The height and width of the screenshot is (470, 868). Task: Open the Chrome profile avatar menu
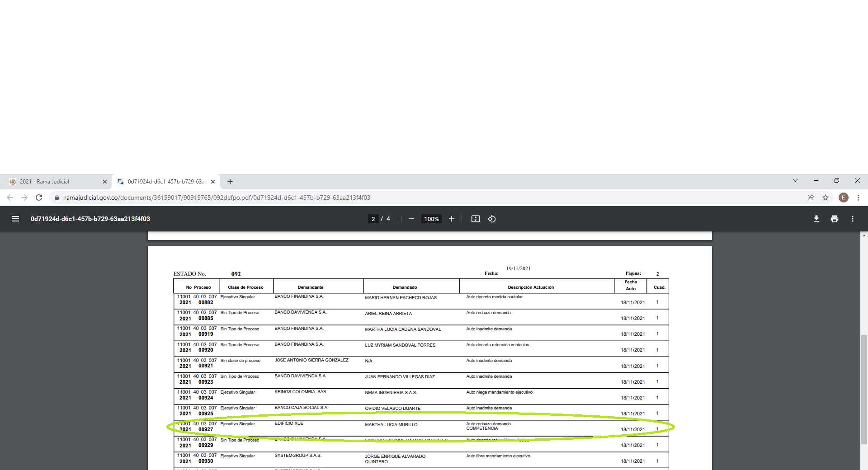click(843, 197)
